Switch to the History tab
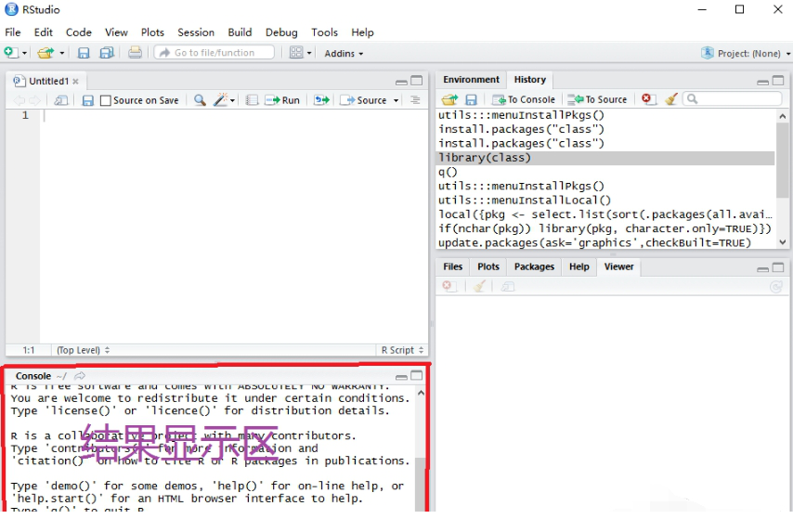 click(530, 80)
